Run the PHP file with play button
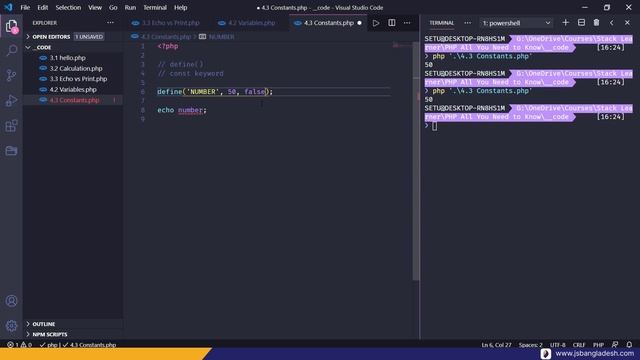The width and height of the screenshot is (640, 360). pos(376,23)
